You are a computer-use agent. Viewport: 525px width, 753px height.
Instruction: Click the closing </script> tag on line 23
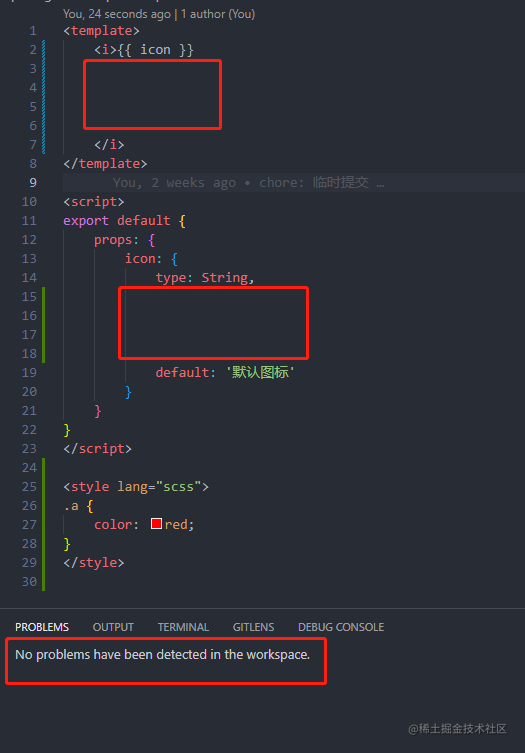click(x=98, y=449)
